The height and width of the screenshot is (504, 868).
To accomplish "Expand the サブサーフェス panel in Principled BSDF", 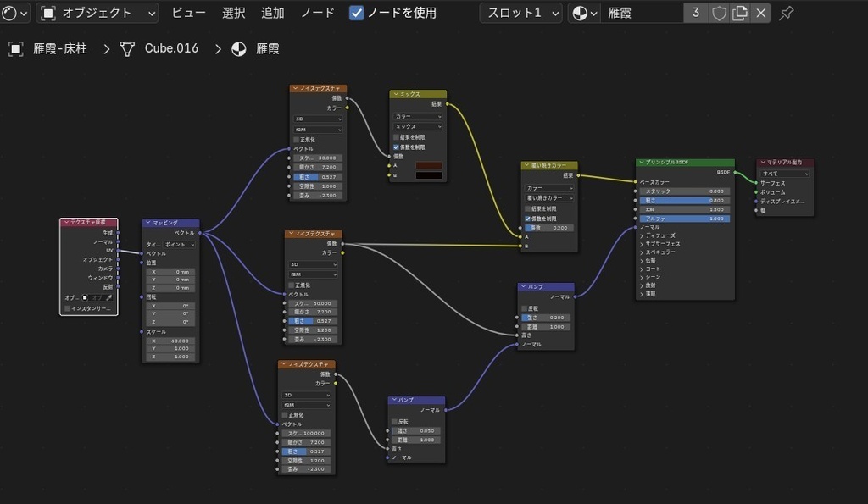I will [x=659, y=243].
